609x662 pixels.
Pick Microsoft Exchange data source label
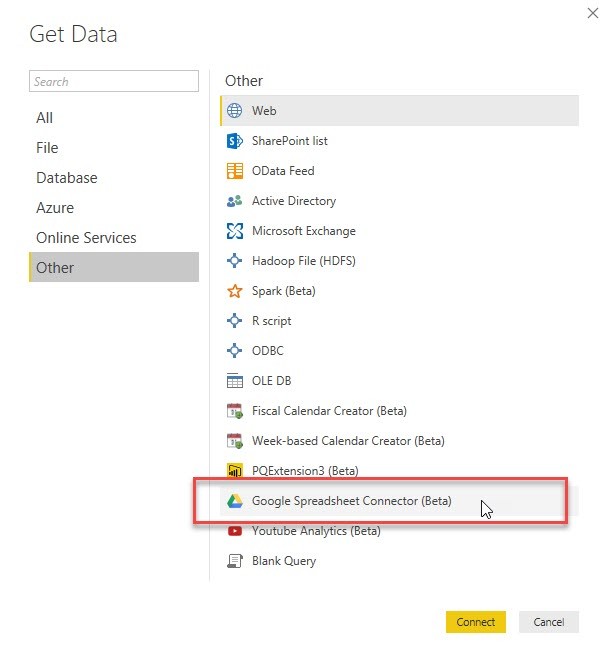304,231
